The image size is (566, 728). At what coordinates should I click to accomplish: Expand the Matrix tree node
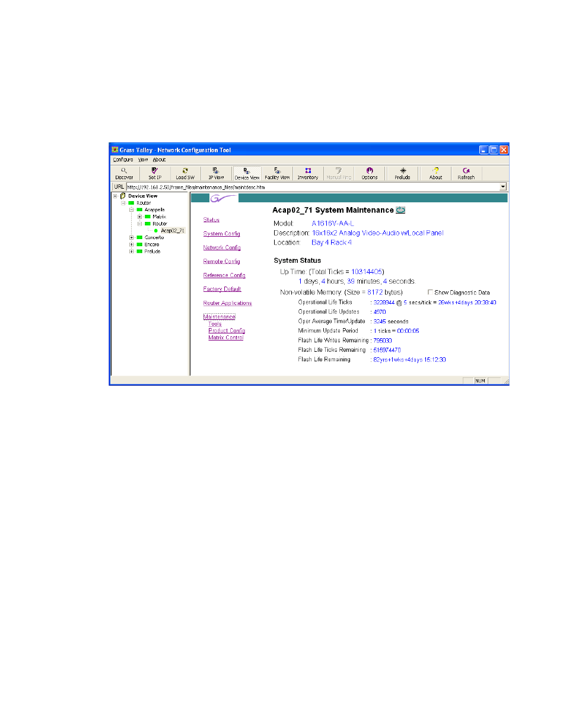pos(139,217)
